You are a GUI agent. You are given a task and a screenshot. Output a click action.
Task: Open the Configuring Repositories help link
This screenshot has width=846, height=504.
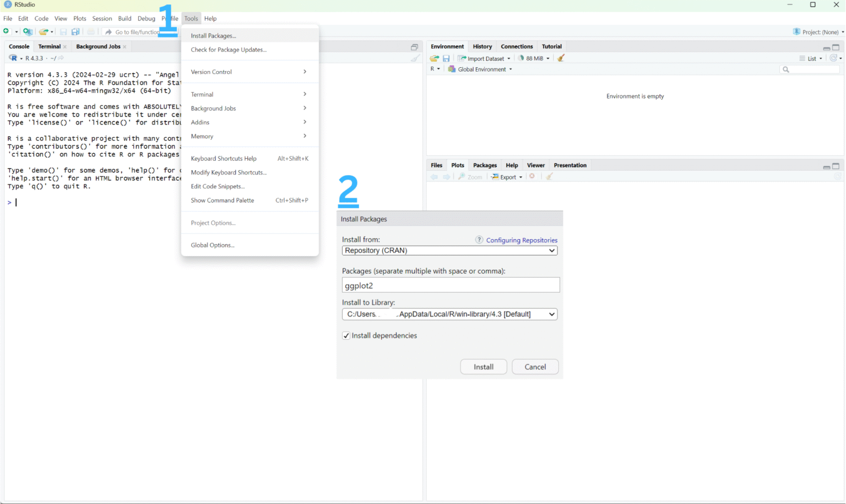coord(521,240)
